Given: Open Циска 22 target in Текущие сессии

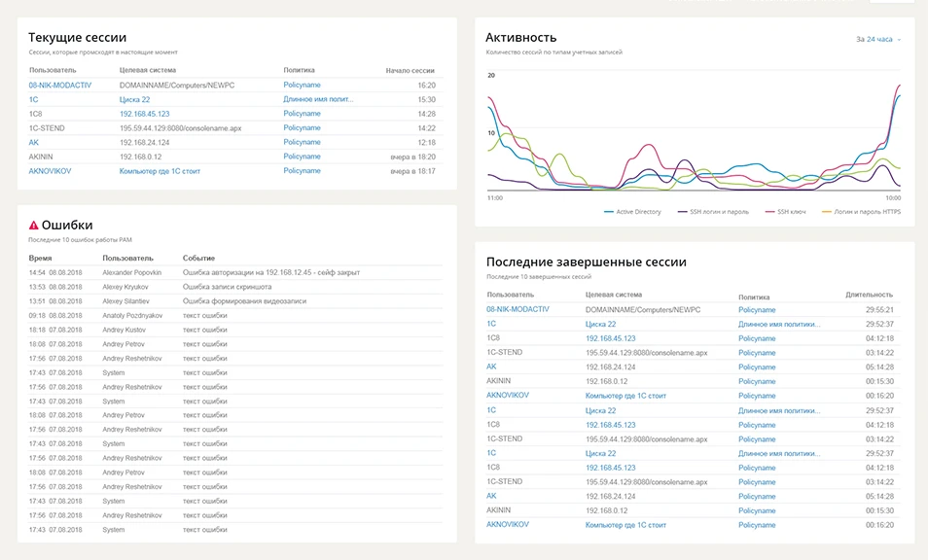Looking at the screenshot, I should [x=134, y=99].
